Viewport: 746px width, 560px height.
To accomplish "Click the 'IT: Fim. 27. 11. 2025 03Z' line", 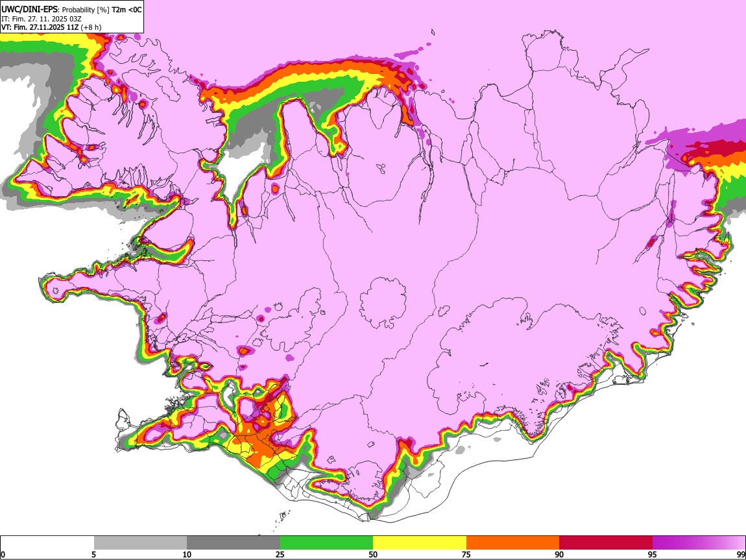I will point(42,19).
